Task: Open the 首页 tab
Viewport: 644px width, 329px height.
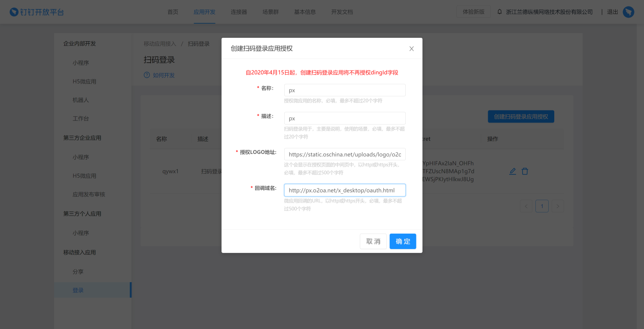Action: (173, 12)
